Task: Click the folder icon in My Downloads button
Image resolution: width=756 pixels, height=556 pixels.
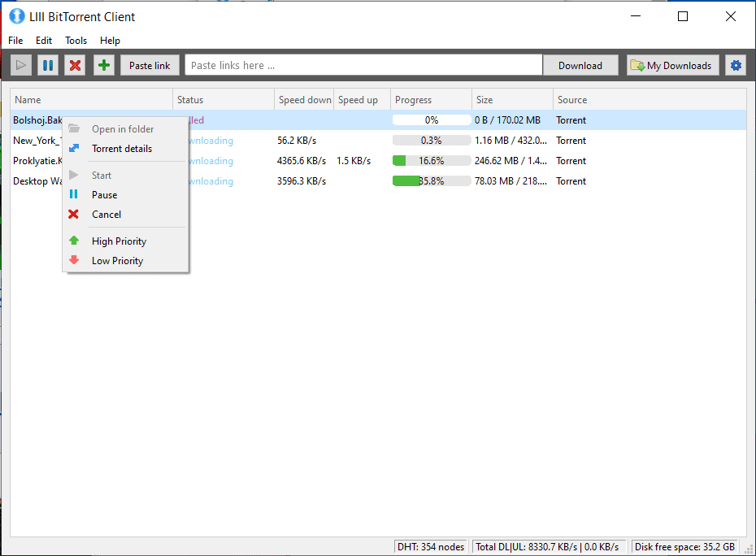Action: 637,65
